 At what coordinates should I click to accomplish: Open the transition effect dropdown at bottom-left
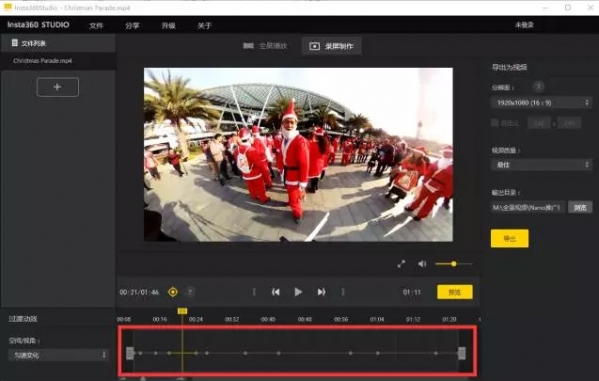(x=58, y=355)
